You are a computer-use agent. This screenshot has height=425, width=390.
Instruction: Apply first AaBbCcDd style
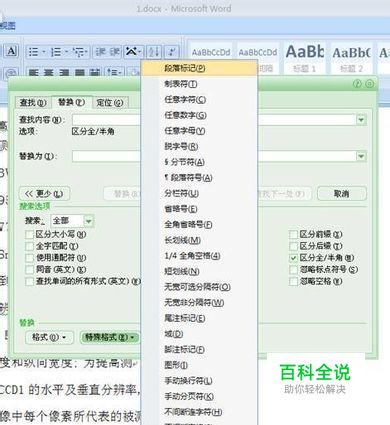click(211, 57)
